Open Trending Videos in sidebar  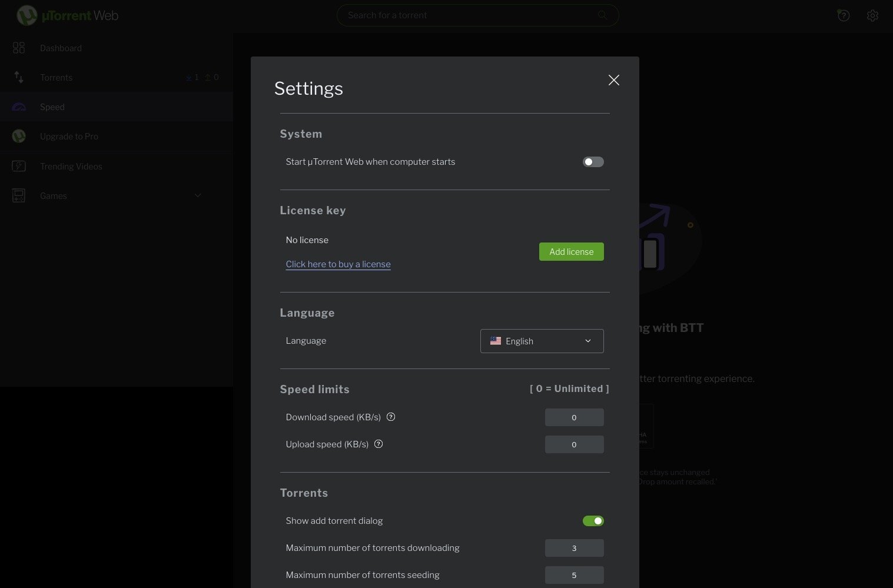coord(117,166)
